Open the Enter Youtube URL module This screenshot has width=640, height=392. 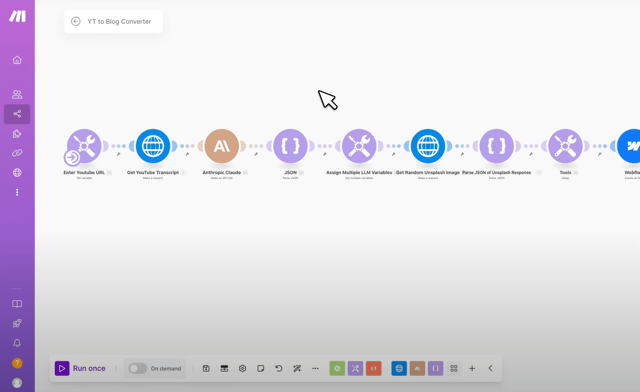pos(84,146)
